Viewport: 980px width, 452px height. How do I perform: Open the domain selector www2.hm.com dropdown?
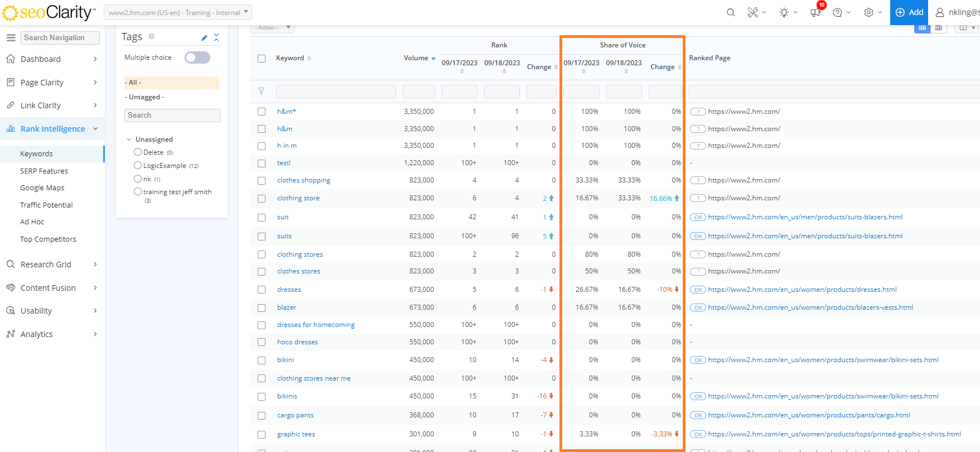click(178, 12)
